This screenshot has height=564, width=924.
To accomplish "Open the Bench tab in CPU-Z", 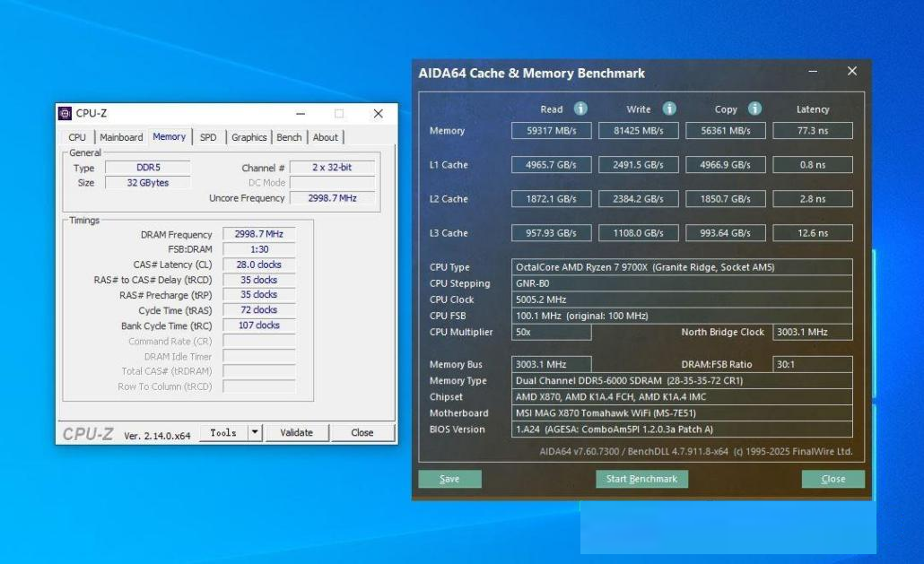I will [x=289, y=137].
